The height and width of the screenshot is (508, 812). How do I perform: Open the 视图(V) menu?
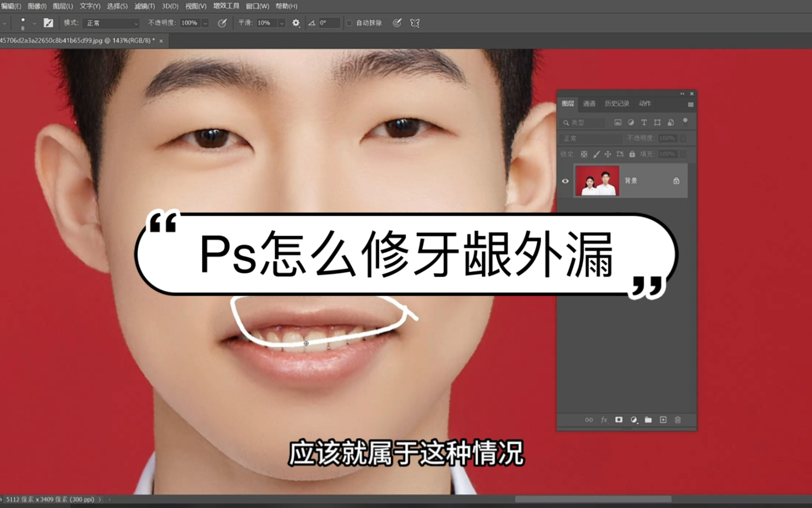pos(196,6)
